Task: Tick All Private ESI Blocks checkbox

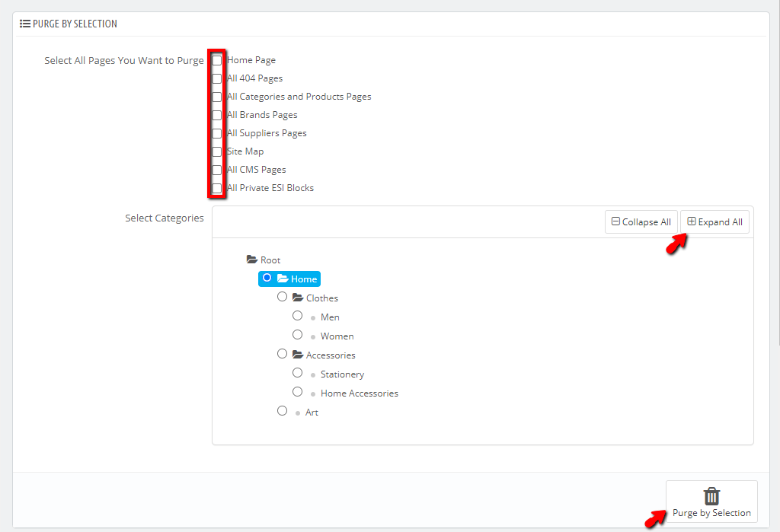Action: click(x=217, y=188)
